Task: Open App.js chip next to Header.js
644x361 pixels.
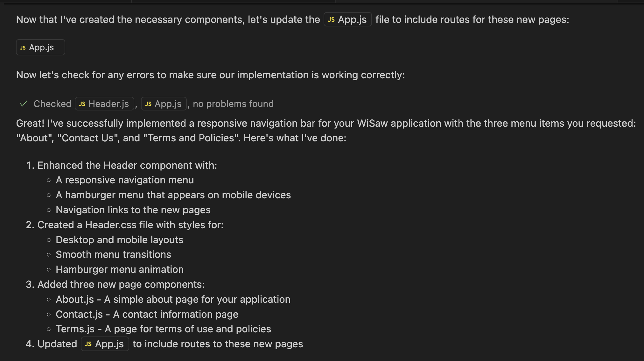Action: pyautogui.click(x=164, y=104)
